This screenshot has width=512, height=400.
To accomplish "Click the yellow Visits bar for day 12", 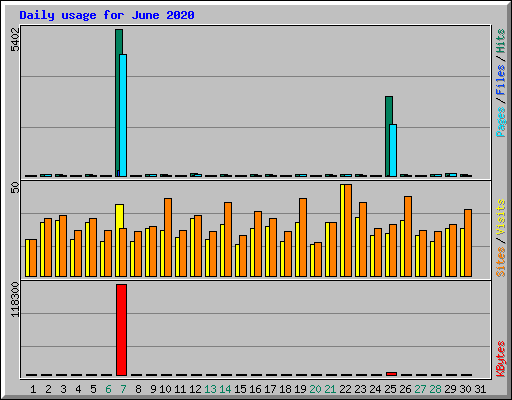I will 192,247.
